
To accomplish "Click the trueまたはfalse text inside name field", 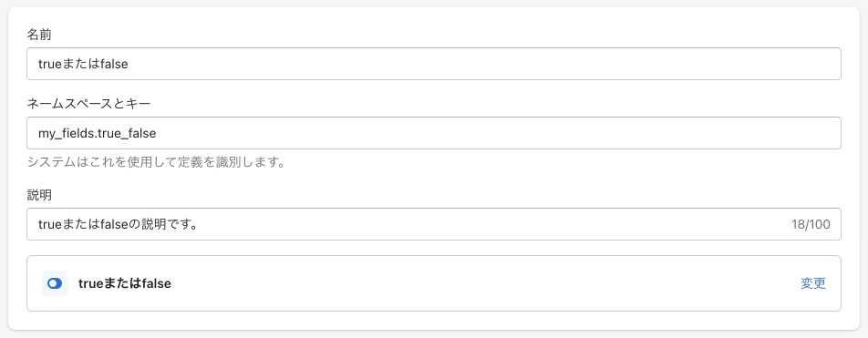I will click(x=83, y=64).
